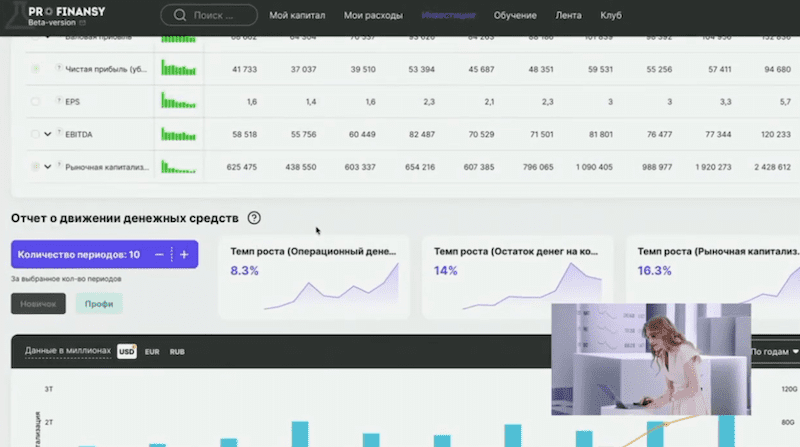
Task: Click the Количество периодов: 10 label
Action: click(79, 255)
